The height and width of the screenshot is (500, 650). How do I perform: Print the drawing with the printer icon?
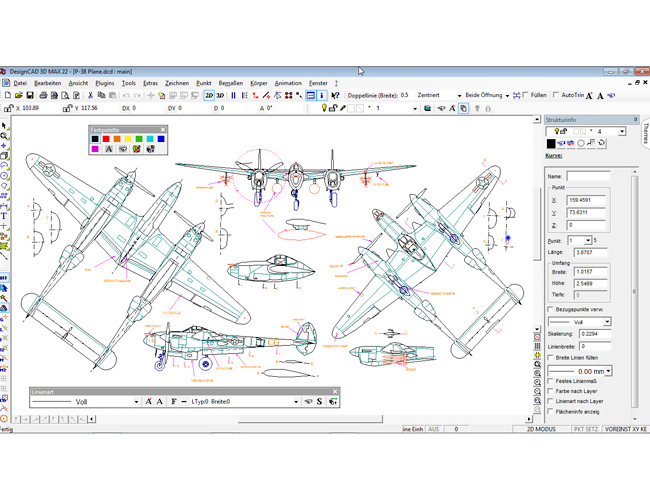[43, 95]
